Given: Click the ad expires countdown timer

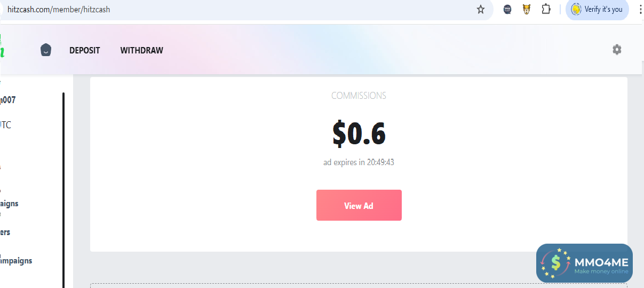Looking at the screenshot, I should [x=359, y=162].
